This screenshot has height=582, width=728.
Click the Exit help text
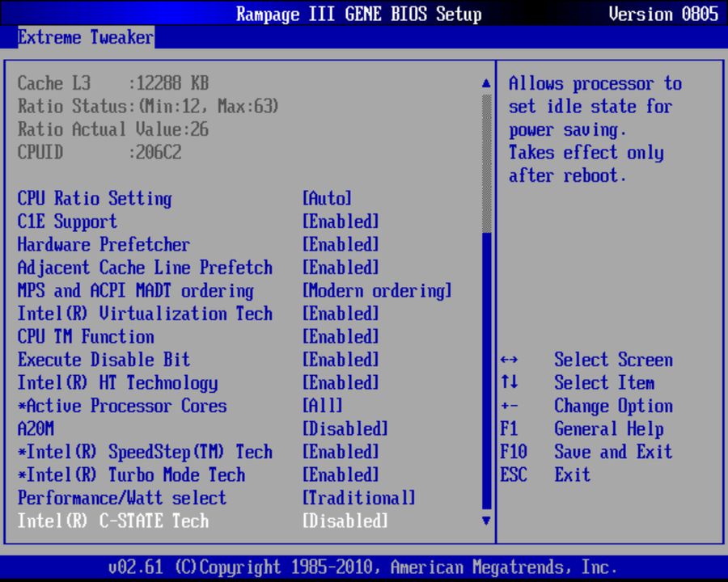click(573, 475)
